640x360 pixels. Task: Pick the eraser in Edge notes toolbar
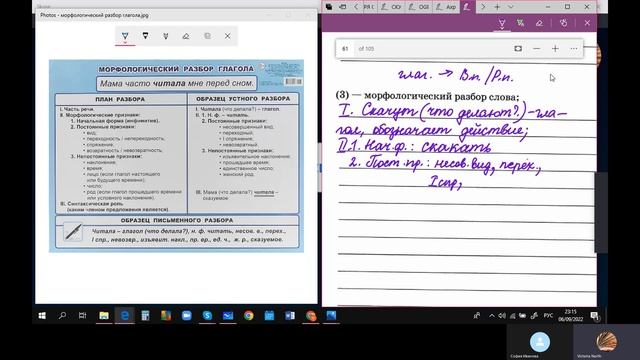pyautogui.click(x=539, y=23)
